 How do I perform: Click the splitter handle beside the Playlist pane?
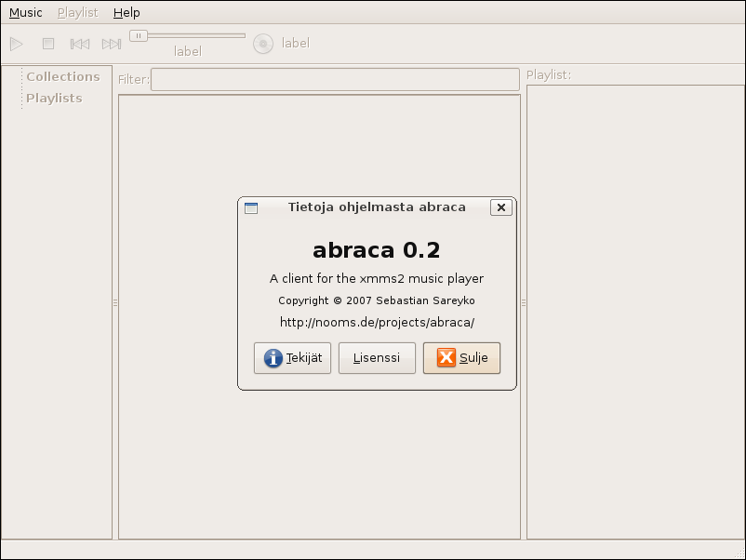(x=524, y=302)
